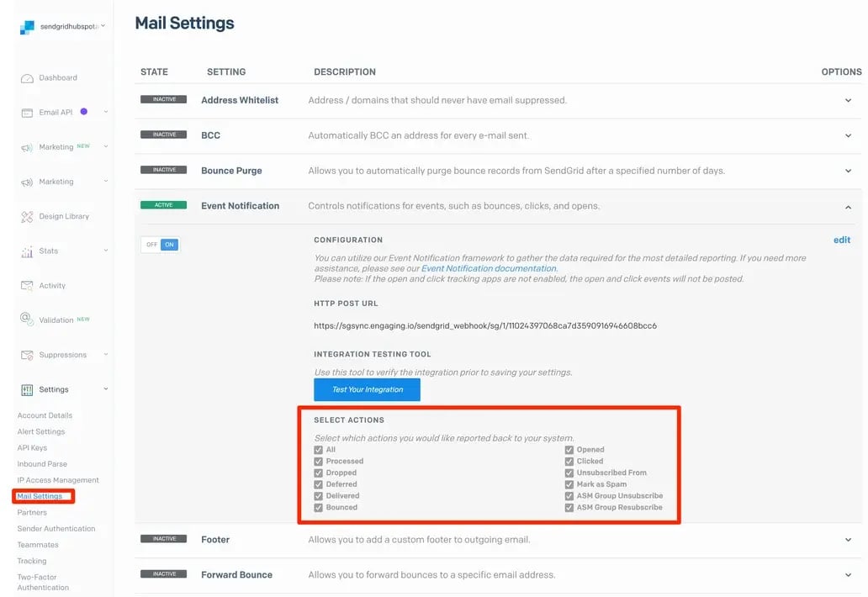This screenshot has width=868, height=597.
Task: Open the Sender Authentication settings page
Action: click(x=56, y=529)
